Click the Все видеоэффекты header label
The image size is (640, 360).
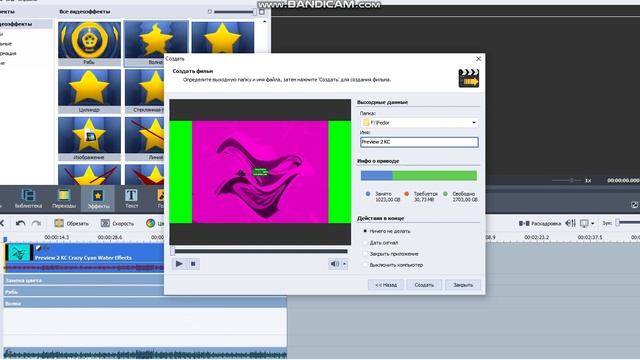(x=84, y=12)
